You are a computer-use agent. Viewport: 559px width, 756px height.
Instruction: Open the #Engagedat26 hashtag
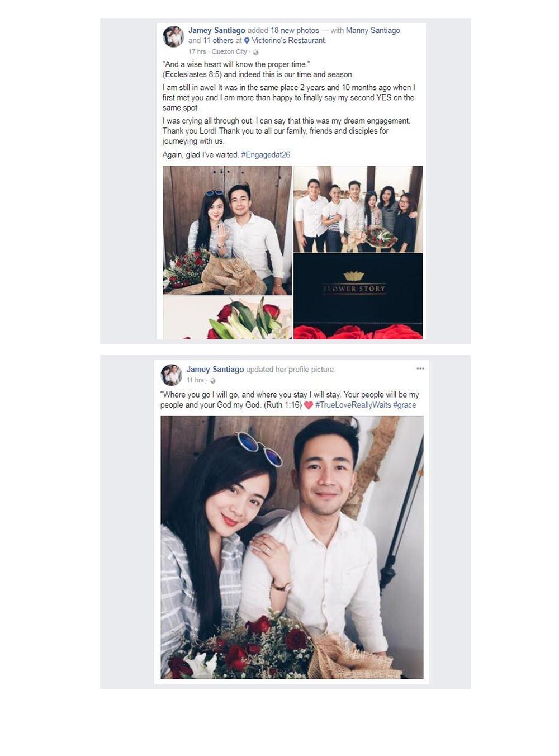[266, 155]
